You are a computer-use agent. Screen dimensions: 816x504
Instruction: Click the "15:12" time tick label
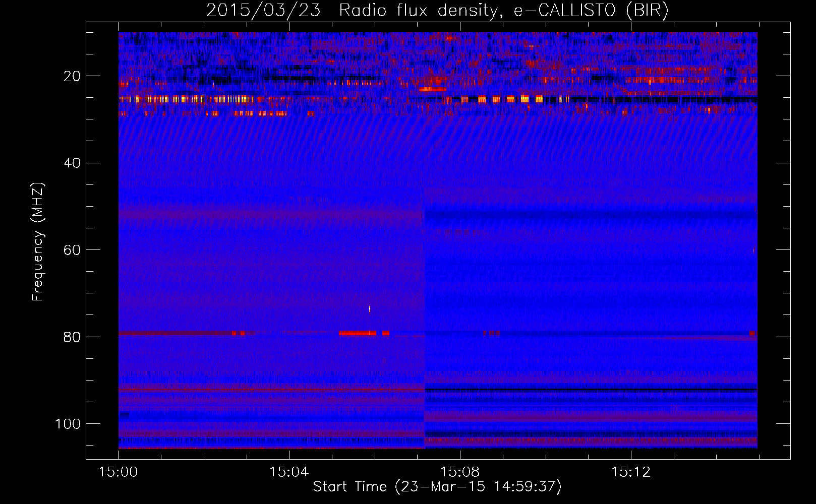click(x=631, y=472)
